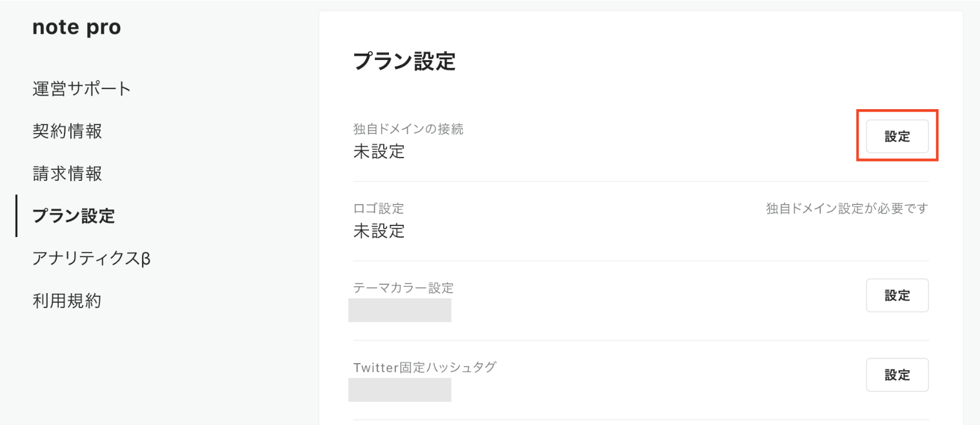Open アナリティクスβ in the sidebar

click(x=91, y=258)
